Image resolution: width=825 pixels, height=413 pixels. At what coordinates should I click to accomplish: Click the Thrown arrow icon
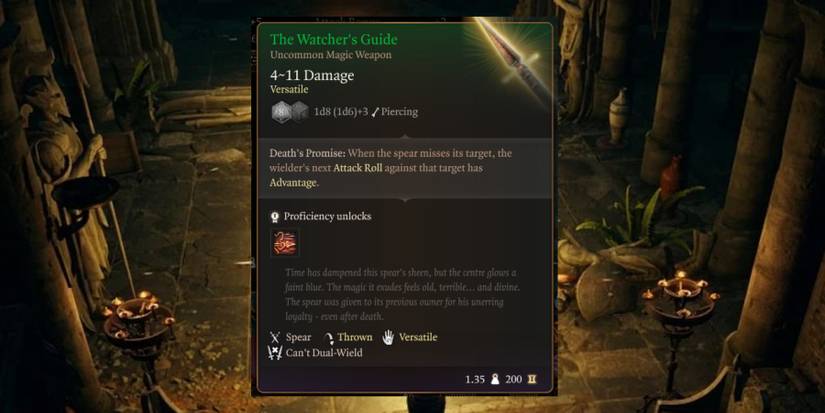click(x=329, y=337)
